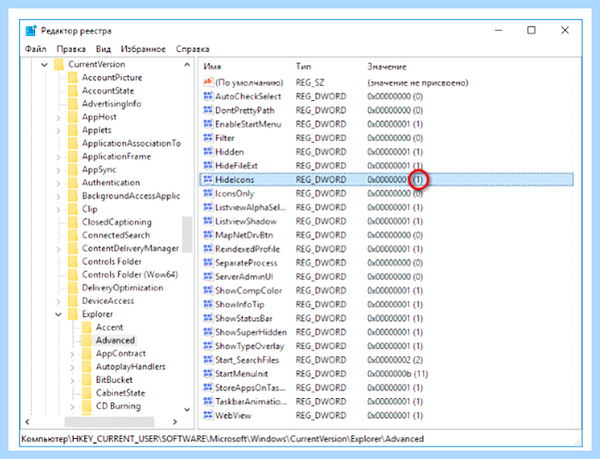Open the Файл menu
The image size is (600, 459).
(x=36, y=49)
